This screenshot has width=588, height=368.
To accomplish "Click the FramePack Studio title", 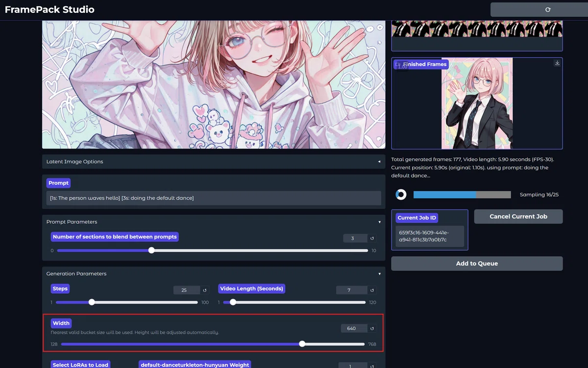I will coord(49,10).
